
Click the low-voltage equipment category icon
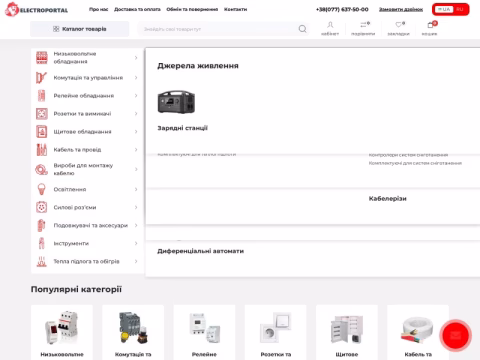[x=42, y=58]
